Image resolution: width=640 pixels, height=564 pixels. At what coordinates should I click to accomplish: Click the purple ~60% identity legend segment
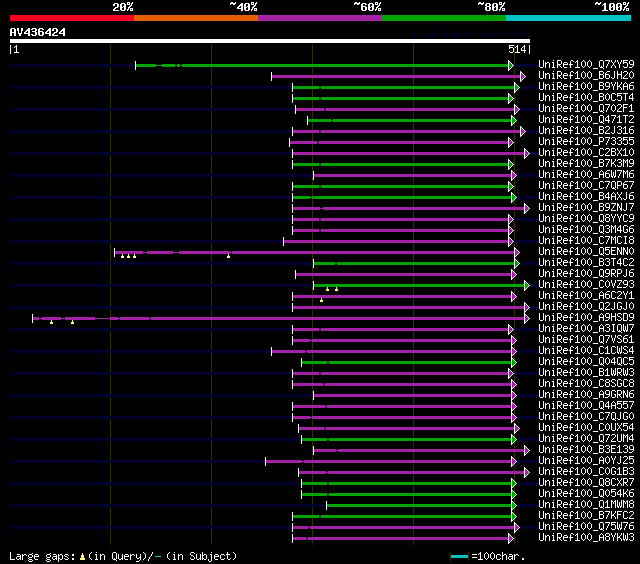(x=320, y=18)
